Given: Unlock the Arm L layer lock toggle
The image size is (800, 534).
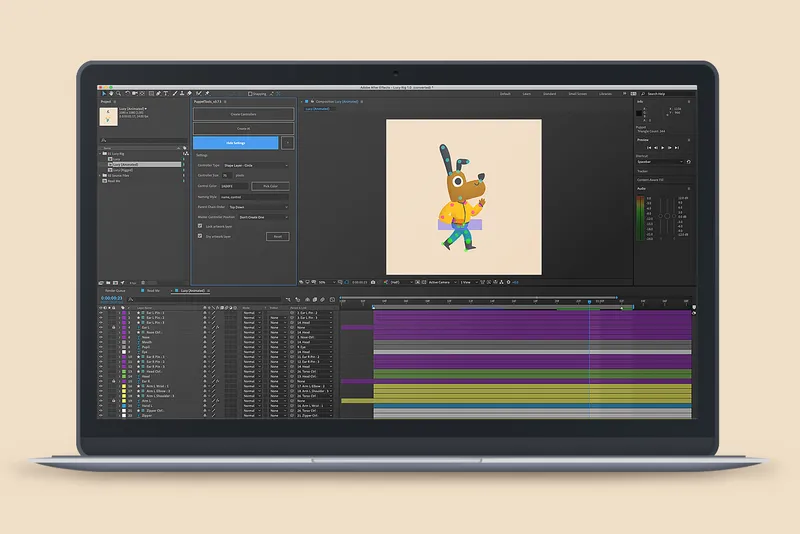Looking at the screenshot, I should pos(114,400).
